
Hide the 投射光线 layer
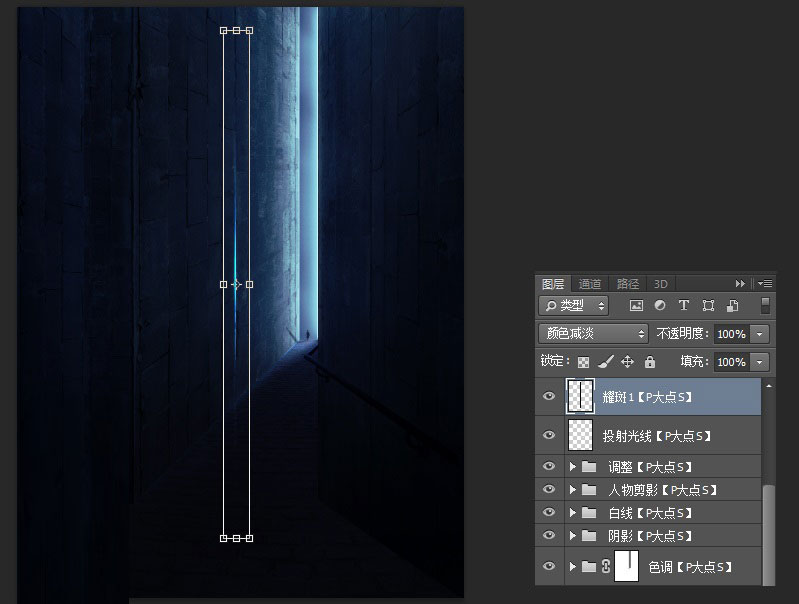549,435
